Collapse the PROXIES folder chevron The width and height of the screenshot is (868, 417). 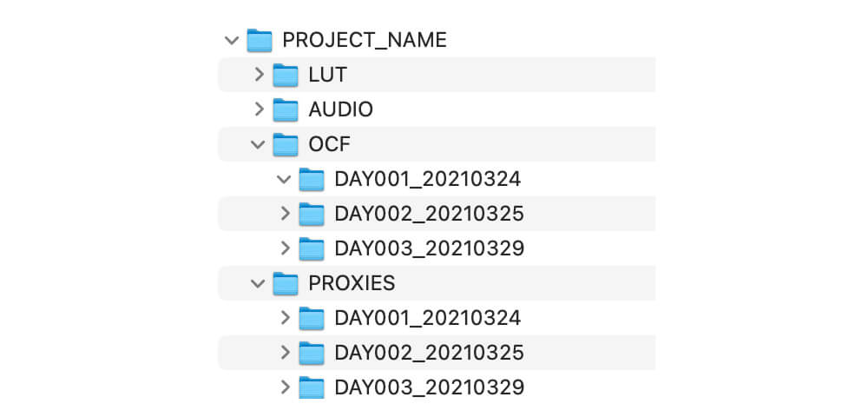258,284
